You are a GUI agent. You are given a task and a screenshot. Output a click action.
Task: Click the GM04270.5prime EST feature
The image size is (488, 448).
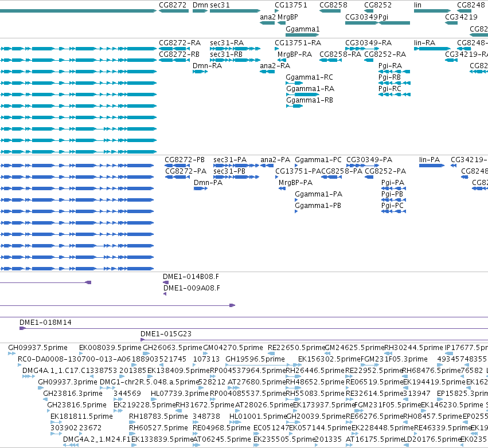click(205, 353)
